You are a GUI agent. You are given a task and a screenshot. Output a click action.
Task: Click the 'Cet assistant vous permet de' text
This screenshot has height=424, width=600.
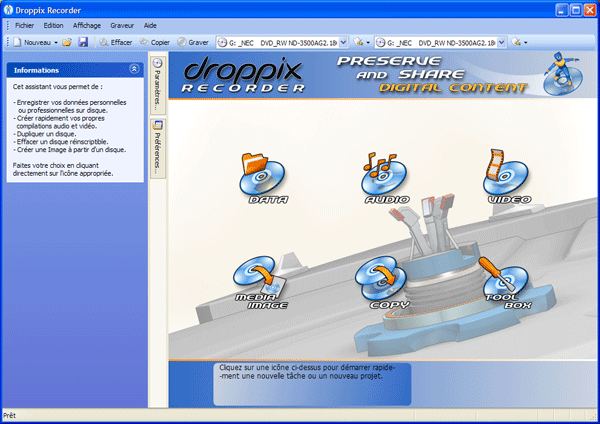(x=58, y=87)
